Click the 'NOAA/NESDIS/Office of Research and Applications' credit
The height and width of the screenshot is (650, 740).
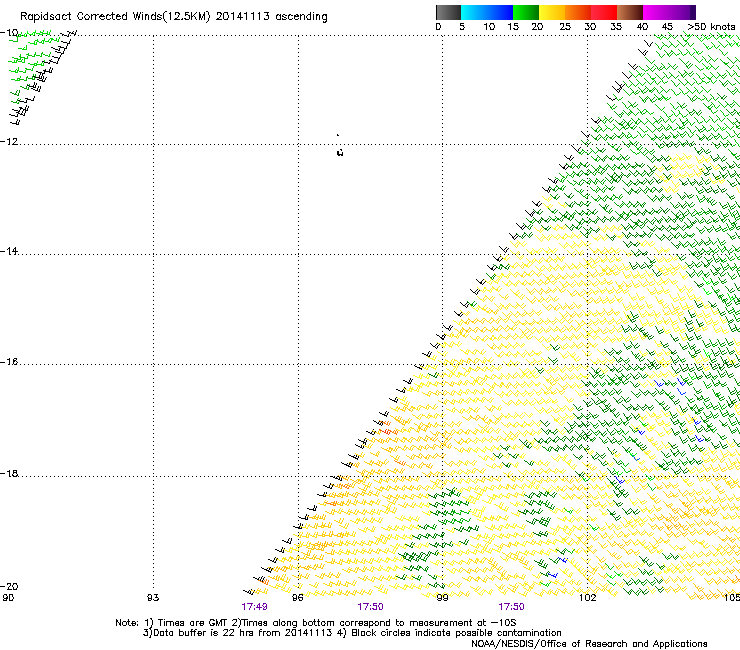(x=589, y=644)
